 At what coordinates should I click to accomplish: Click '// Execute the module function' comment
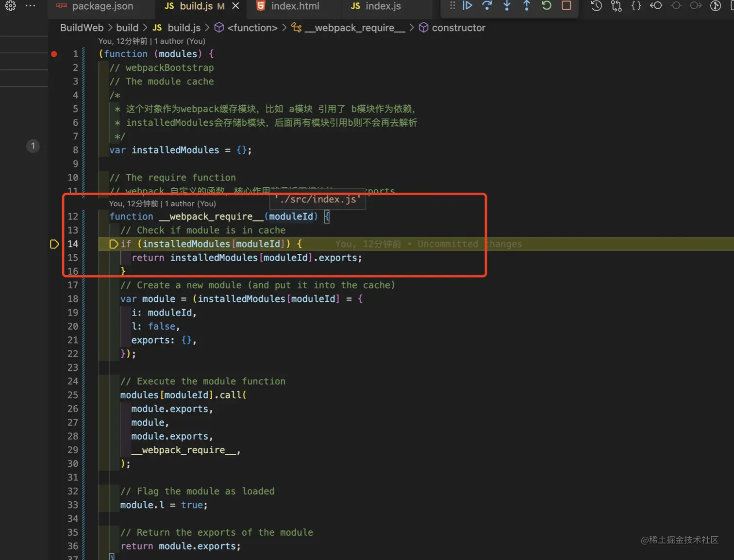point(203,381)
